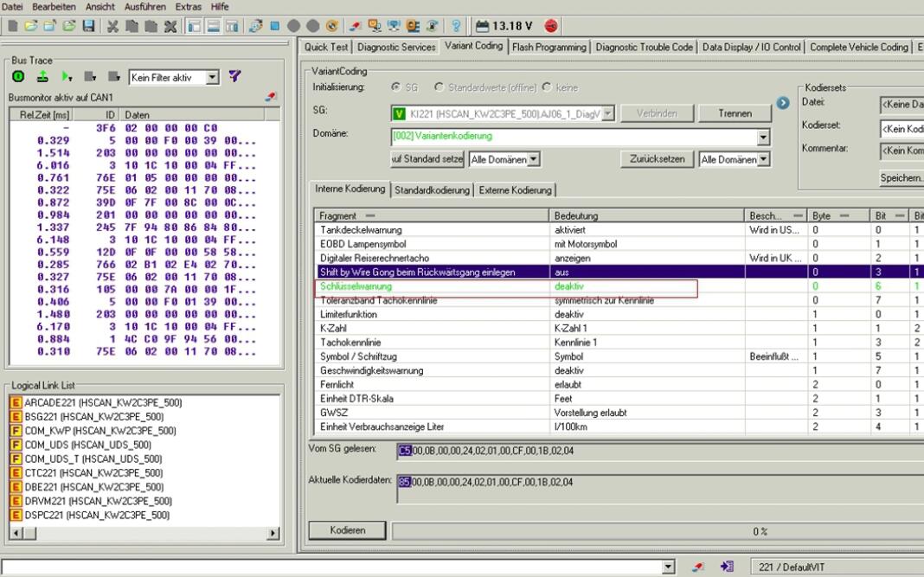Select the Schlüsselwarnung fragment row
Screen dimensions: 924x577
click(x=619, y=286)
